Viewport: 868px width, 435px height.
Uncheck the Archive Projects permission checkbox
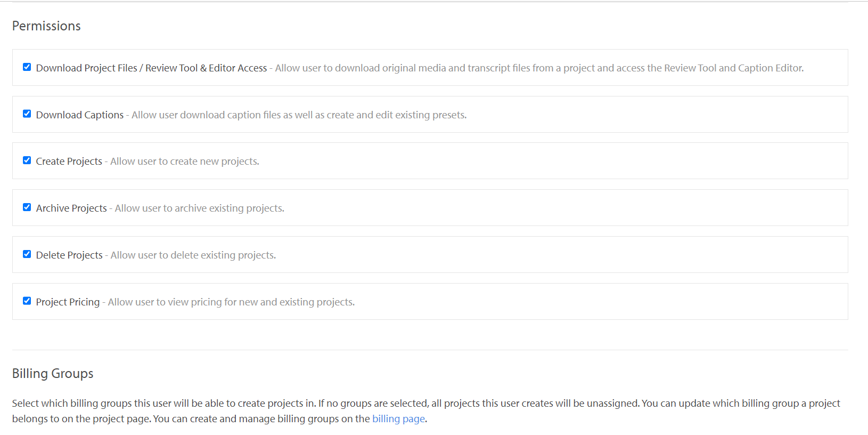pyautogui.click(x=27, y=207)
